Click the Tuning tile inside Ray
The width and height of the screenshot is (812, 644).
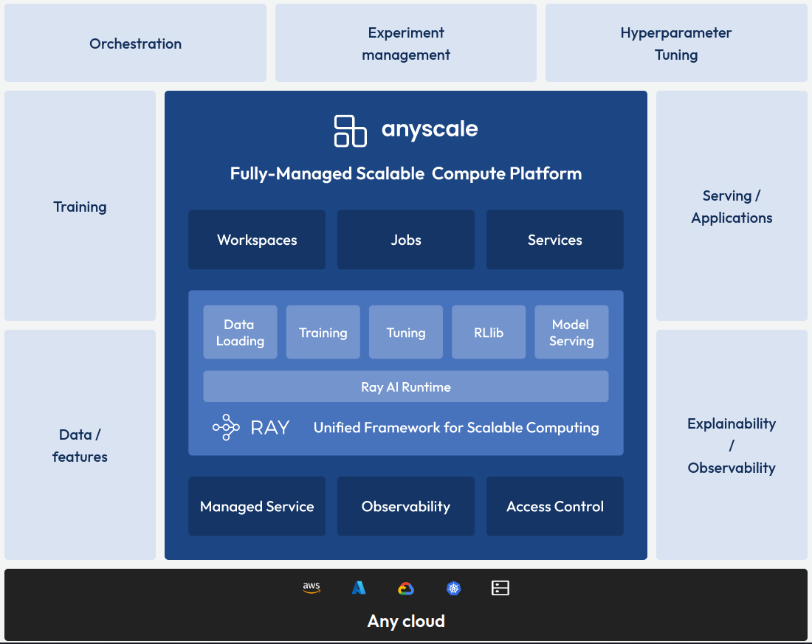point(406,332)
